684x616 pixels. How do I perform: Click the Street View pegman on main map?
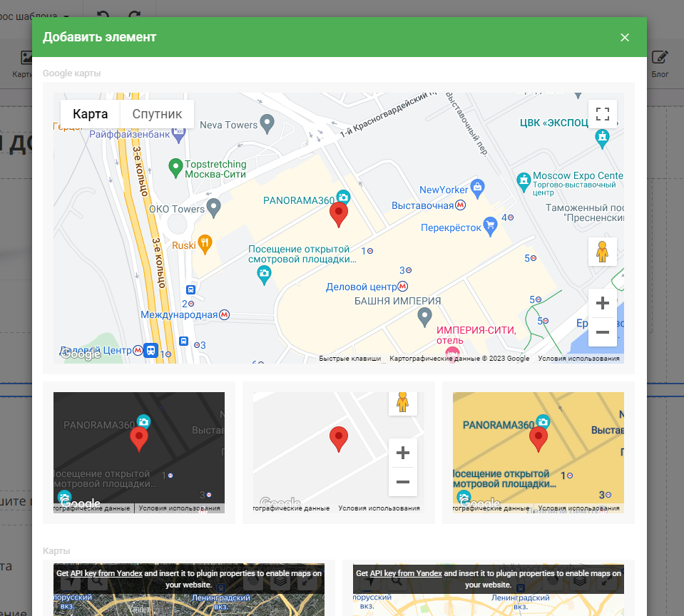[603, 252]
